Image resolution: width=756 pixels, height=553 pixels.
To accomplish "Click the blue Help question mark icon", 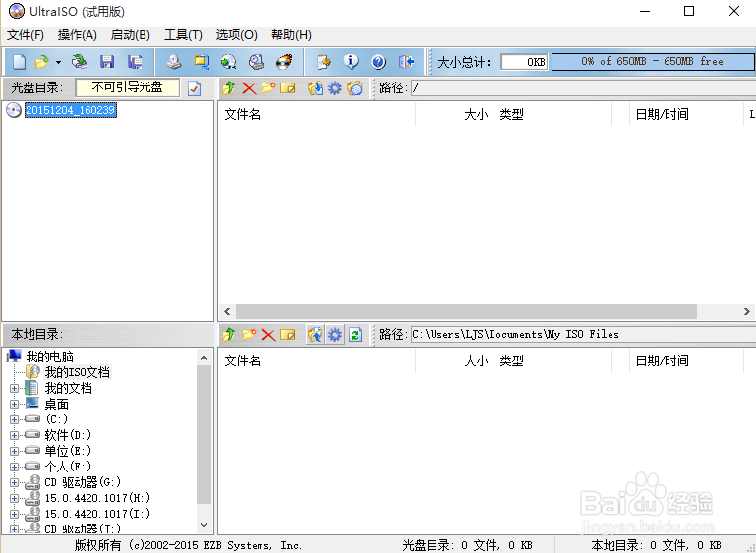I will pos(378,62).
